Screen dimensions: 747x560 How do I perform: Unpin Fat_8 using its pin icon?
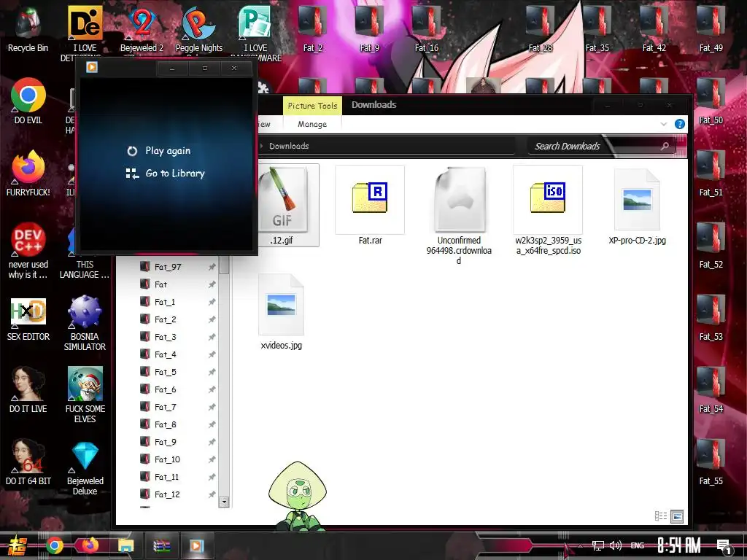(x=212, y=425)
